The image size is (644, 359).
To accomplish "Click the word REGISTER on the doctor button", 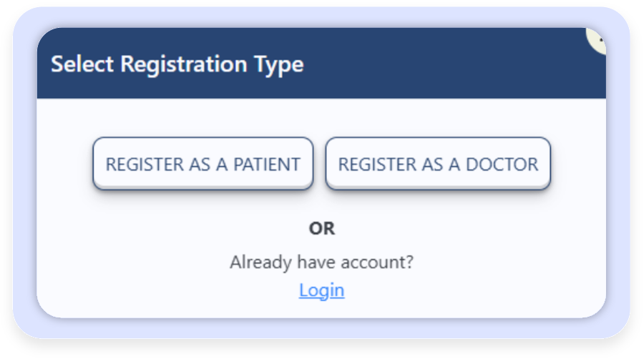I will tap(377, 164).
